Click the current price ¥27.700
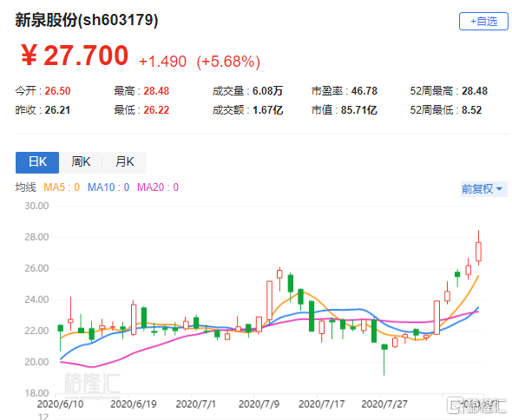512x420 pixels. click(x=75, y=56)
